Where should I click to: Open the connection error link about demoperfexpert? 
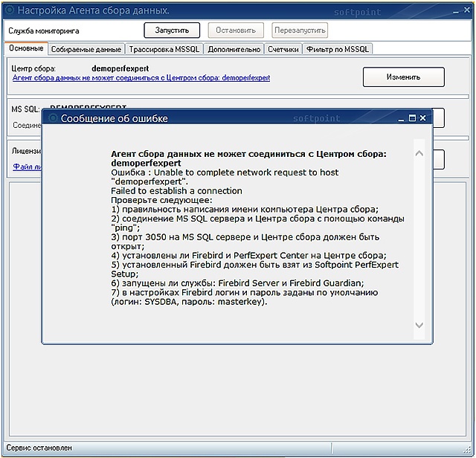[x=141, y=78]
